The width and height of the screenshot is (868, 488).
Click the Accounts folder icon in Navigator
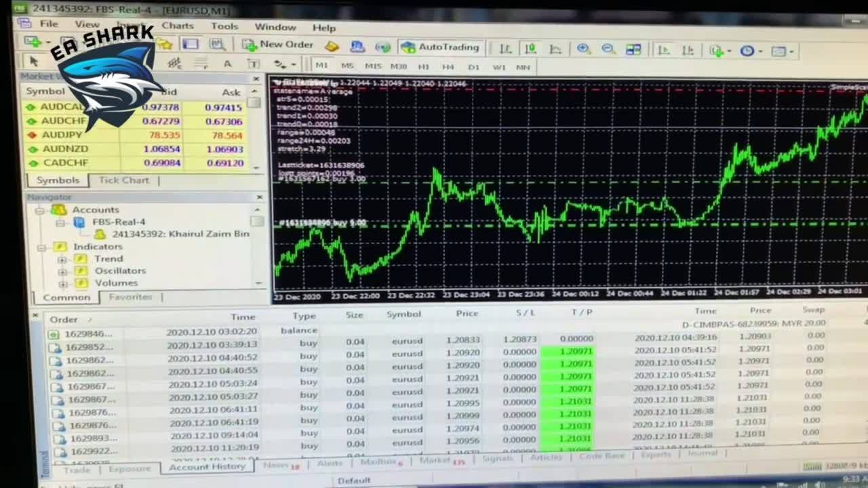click(x=59, y=209)
